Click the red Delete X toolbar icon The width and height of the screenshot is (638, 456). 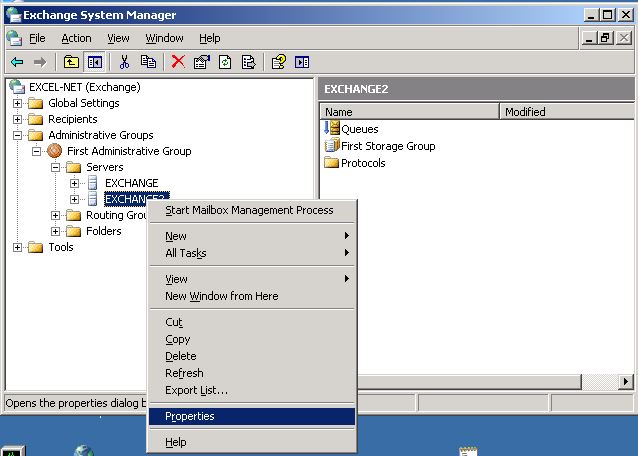tap(178, 62)
